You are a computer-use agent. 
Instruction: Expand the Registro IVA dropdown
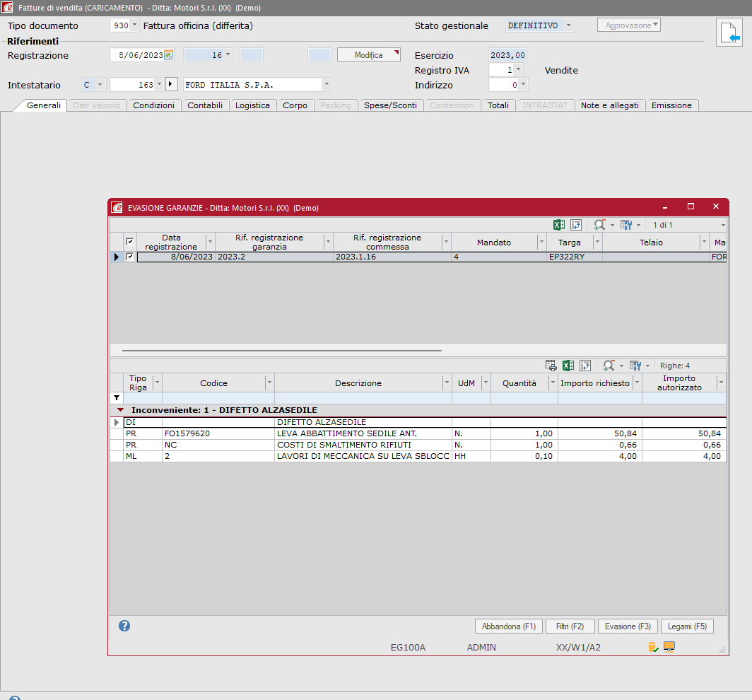pos(518,70)
